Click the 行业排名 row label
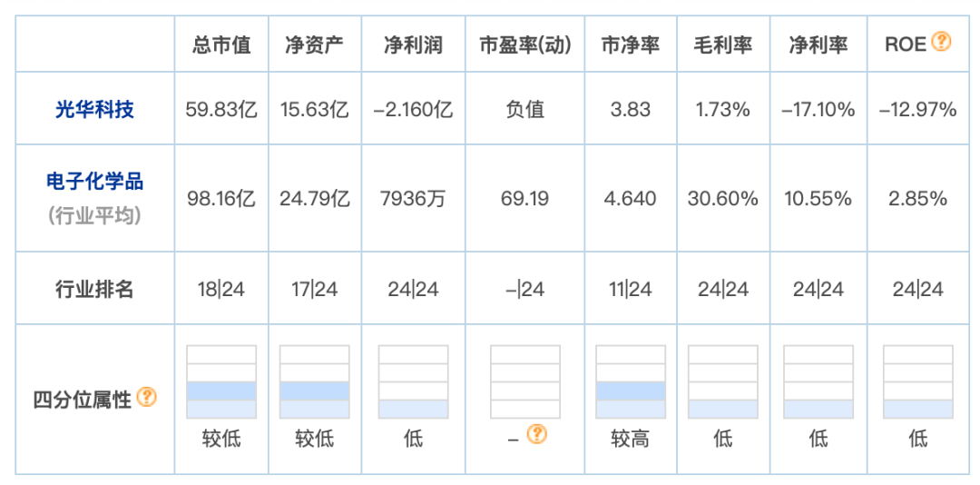This screenshot has height=485, width=980. point(95,290)
